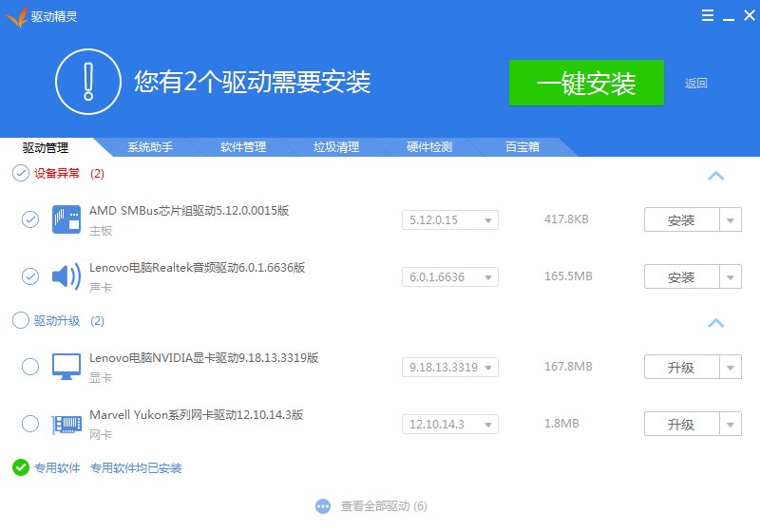Install the AMD SMBus chipset driver

(x=681, y=220)
